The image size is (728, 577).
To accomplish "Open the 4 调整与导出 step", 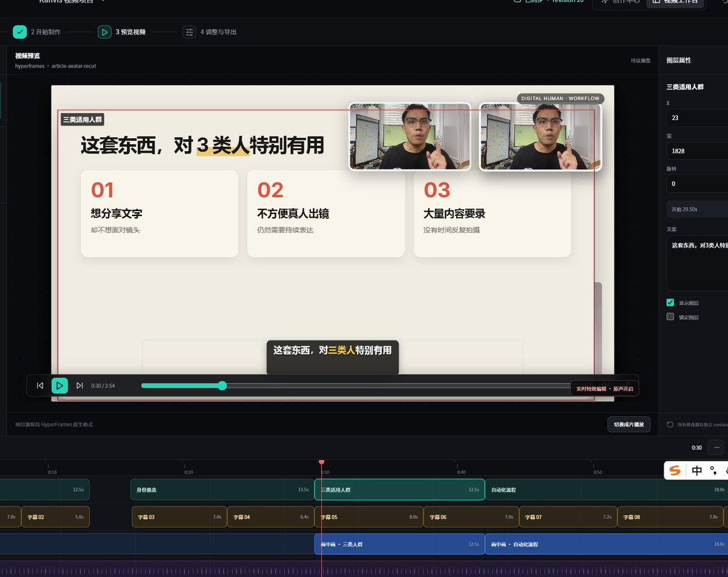I will click(218, 32).
